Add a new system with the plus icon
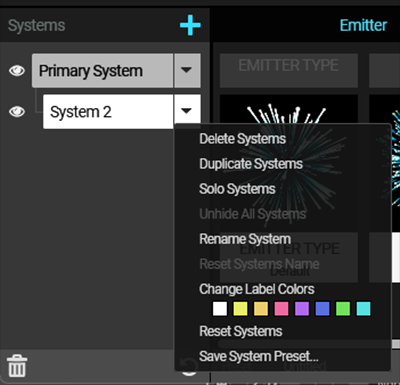Screen dimensions: 400x385 (190, 25)
